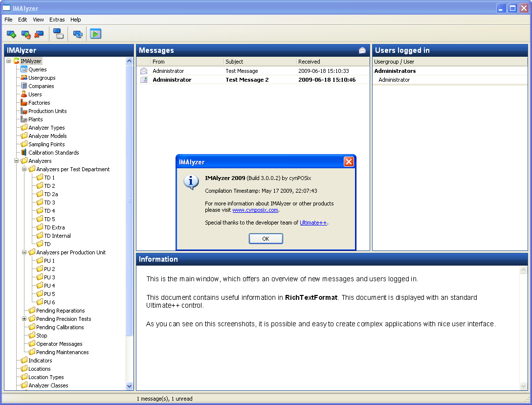Open the Extras menu
Screen dimensions: 532x405
pos(57,20)
